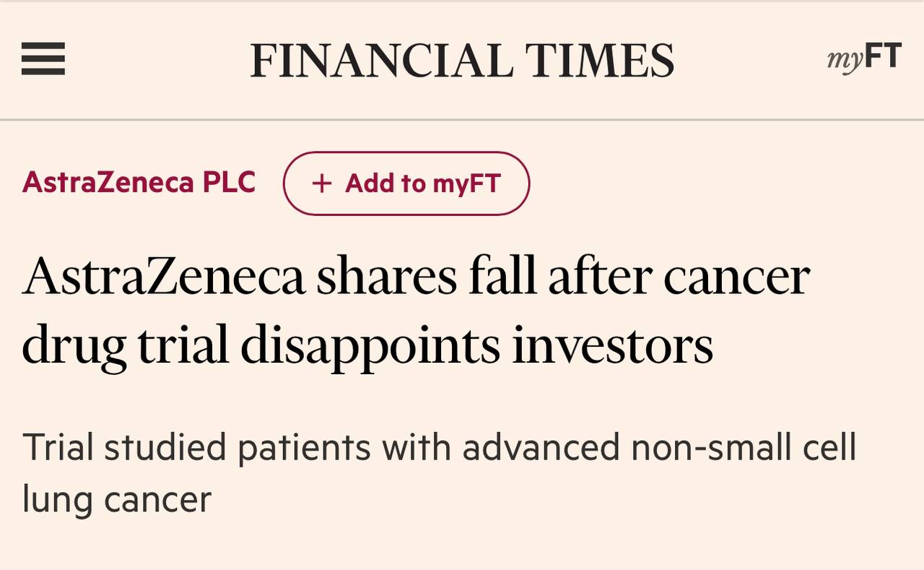
Task: Click the headline about AstraZeneca shares falling
Action: [x=416, y=311]
